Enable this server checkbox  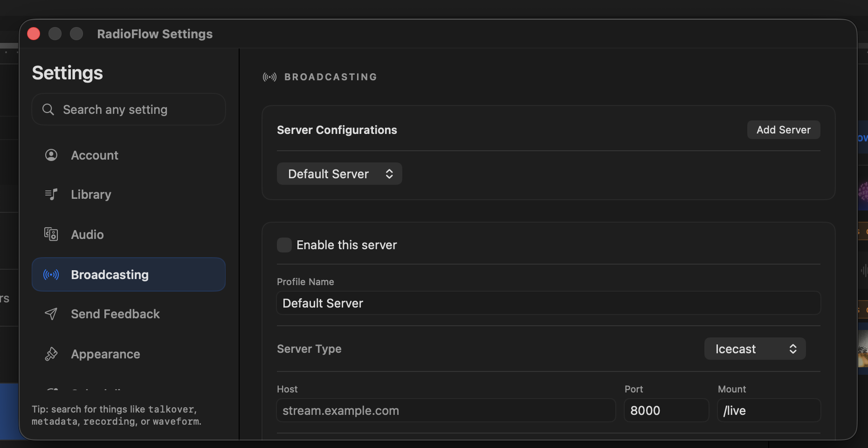284,245
